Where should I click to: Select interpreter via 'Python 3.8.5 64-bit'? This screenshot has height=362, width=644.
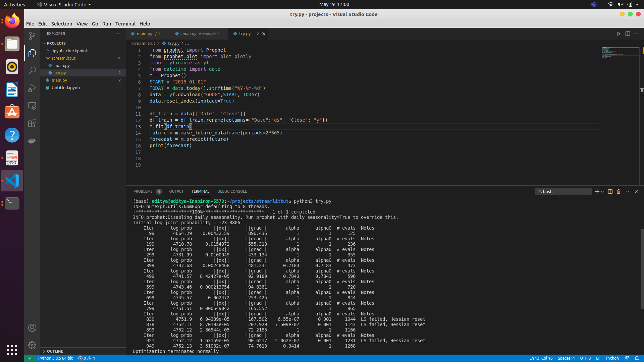[x=55, y=358]
